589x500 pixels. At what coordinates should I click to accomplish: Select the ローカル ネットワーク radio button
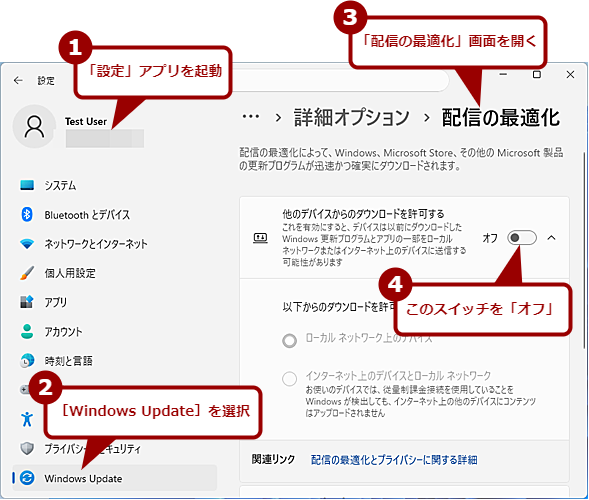[289, 341]
